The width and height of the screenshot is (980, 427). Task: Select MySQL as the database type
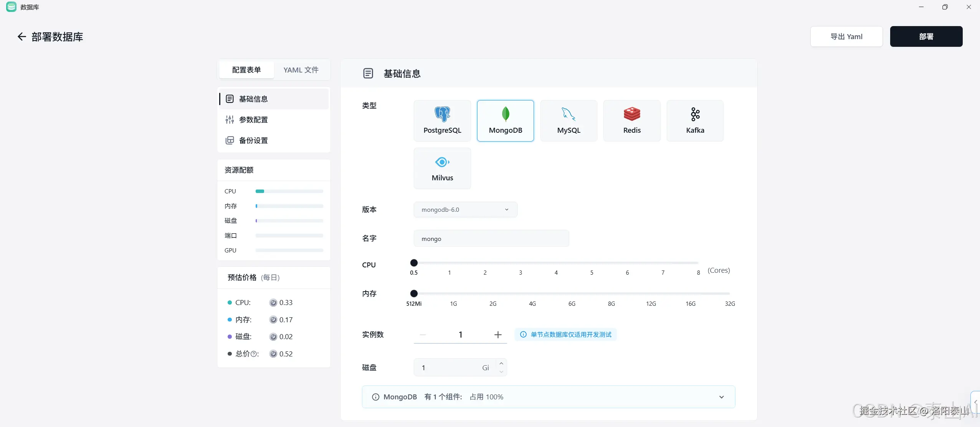click(x=568, y=120)
